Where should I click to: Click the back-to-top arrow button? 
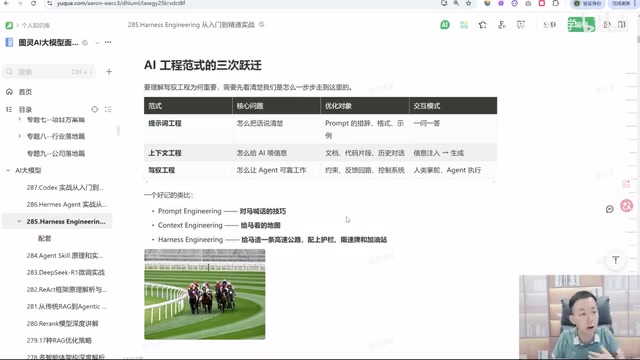point(616,260)
